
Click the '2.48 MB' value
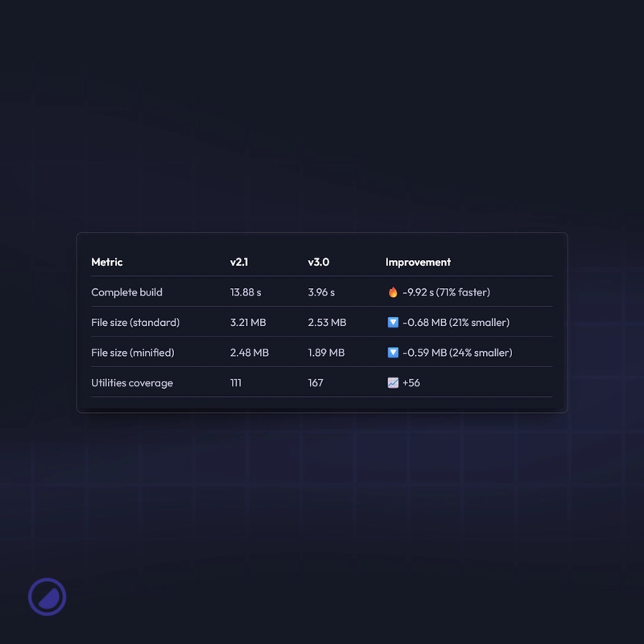pos(250,353)
